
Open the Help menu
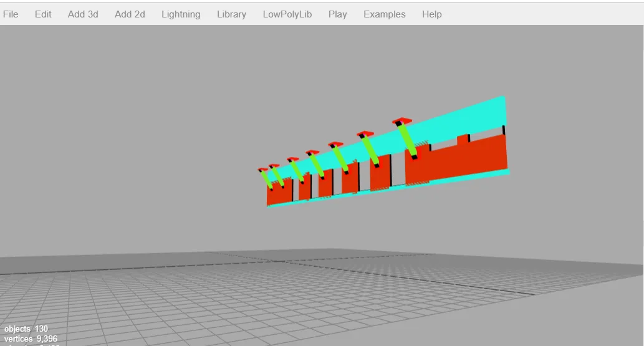point(432,14)
